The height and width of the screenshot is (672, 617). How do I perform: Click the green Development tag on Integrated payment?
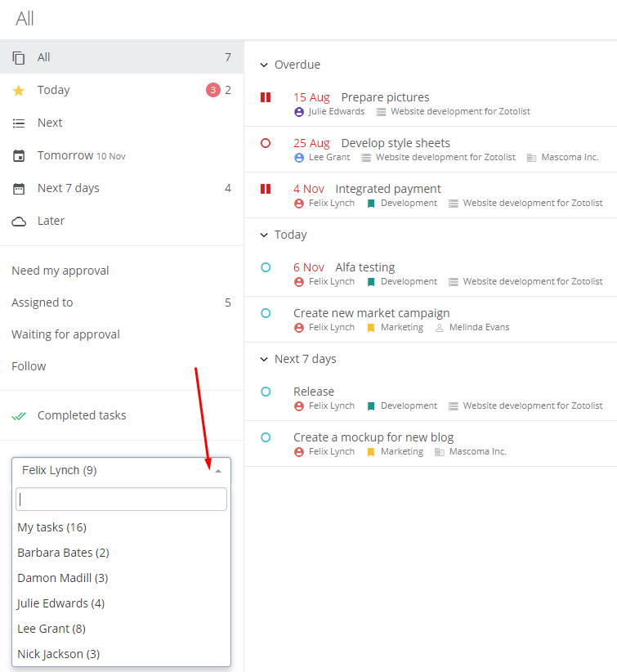click(371, 204)
